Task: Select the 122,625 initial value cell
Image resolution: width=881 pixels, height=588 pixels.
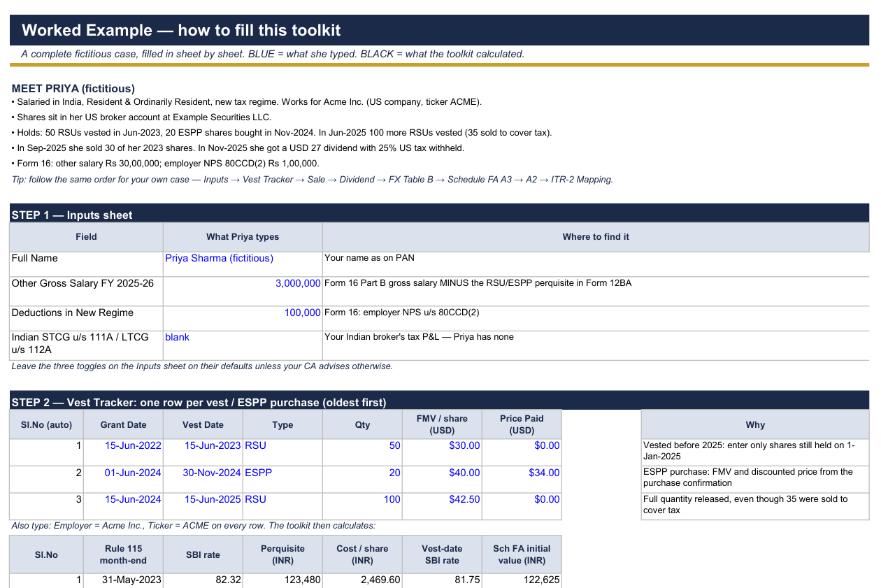Action: click(x=522, y=580)
